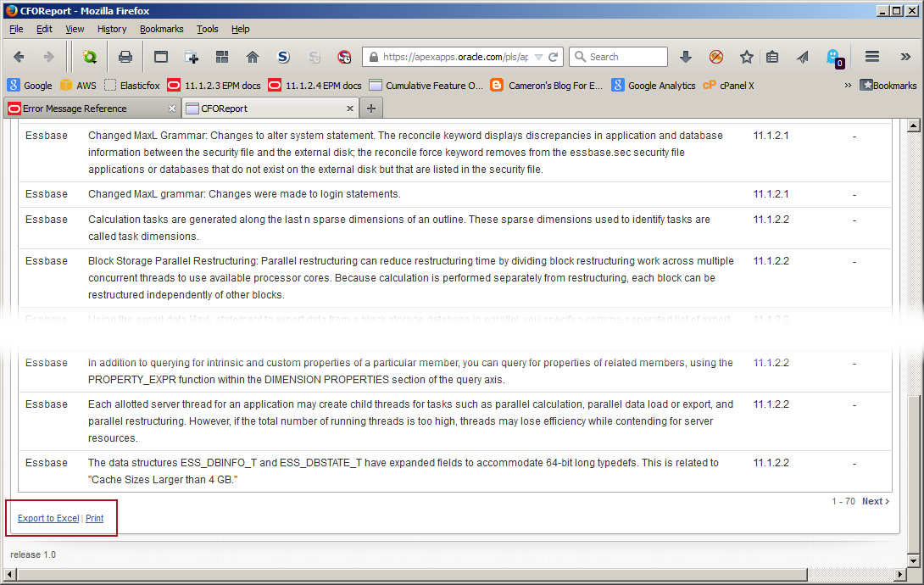The height and width of the screenshot is (585, 924).
Task: Open the Help menu
Action: pyautogui.click(x=241, y=29)
